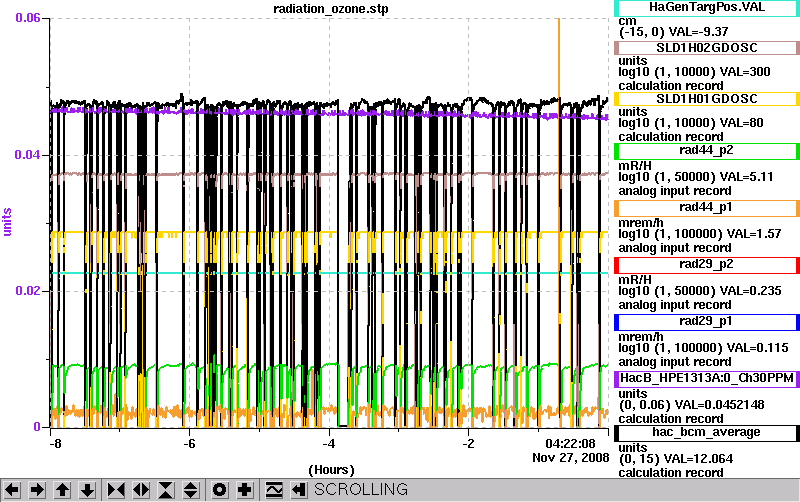Click the 0.06 y-axis tick label

point(28,18)
